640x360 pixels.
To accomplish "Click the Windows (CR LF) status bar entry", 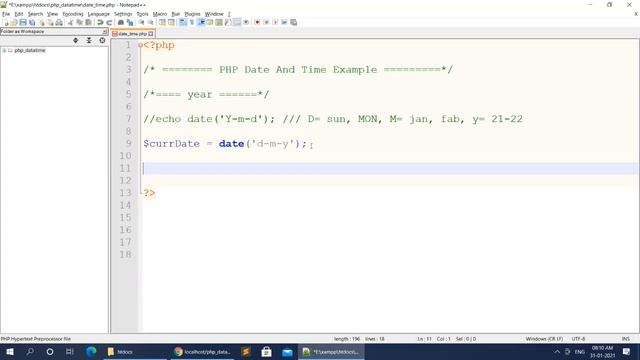I will 544,339.
